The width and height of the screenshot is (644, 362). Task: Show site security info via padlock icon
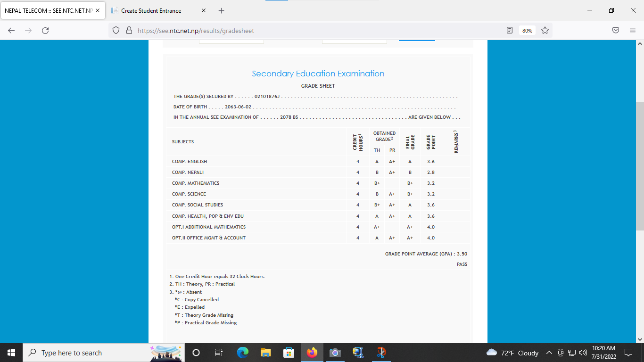pos(129,30)
